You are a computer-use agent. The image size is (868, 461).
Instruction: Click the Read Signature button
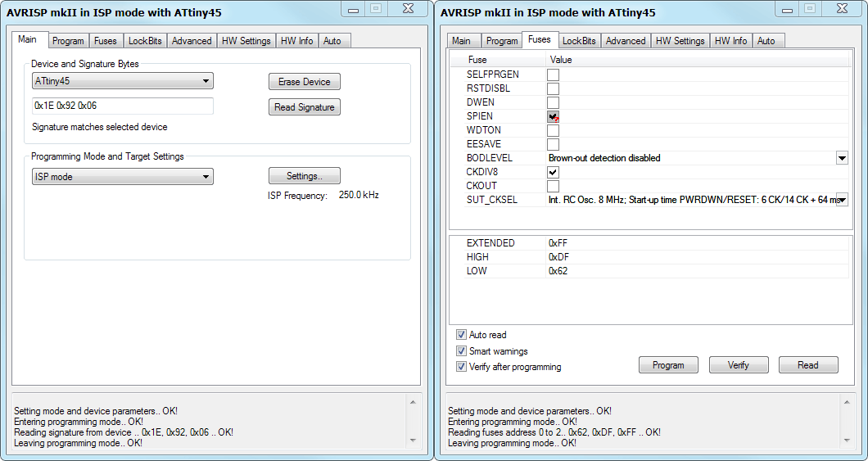tap(305, 107)
